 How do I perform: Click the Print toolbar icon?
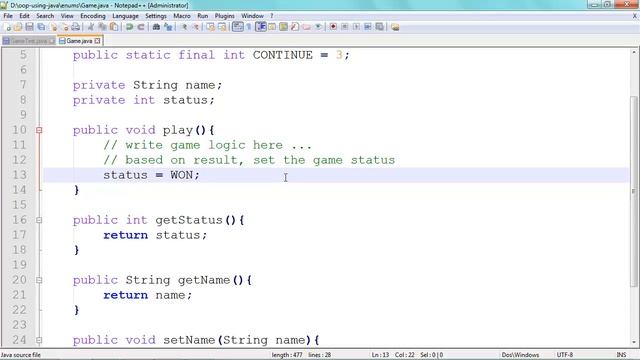(x=76, y=27)
